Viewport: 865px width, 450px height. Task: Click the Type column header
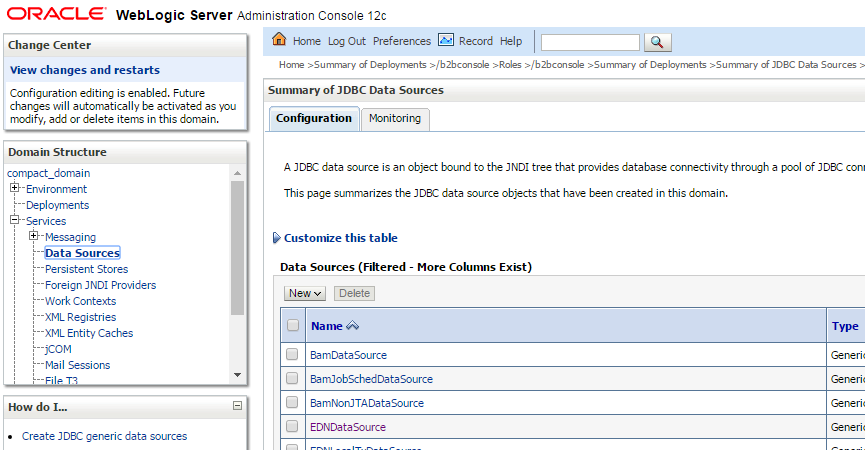pos(845,326)
